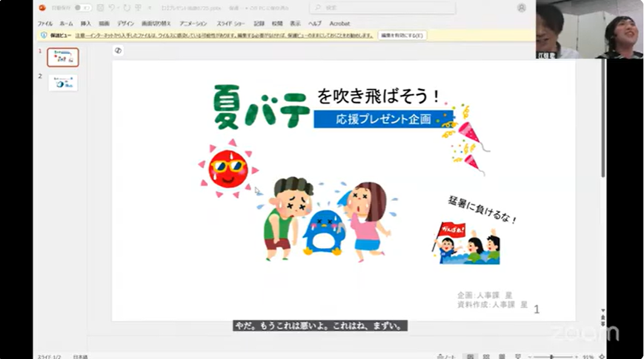Image resolution: width=644 pixels, height=359 pixels.
Task: Click the start-from-beginning slideshow icon in the title bar
Action: 138,8
